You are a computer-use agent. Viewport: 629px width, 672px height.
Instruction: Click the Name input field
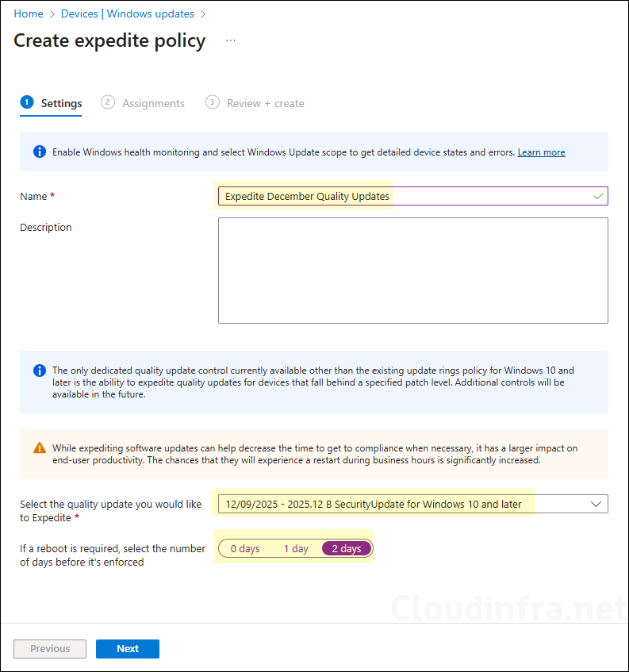[397, 196]
